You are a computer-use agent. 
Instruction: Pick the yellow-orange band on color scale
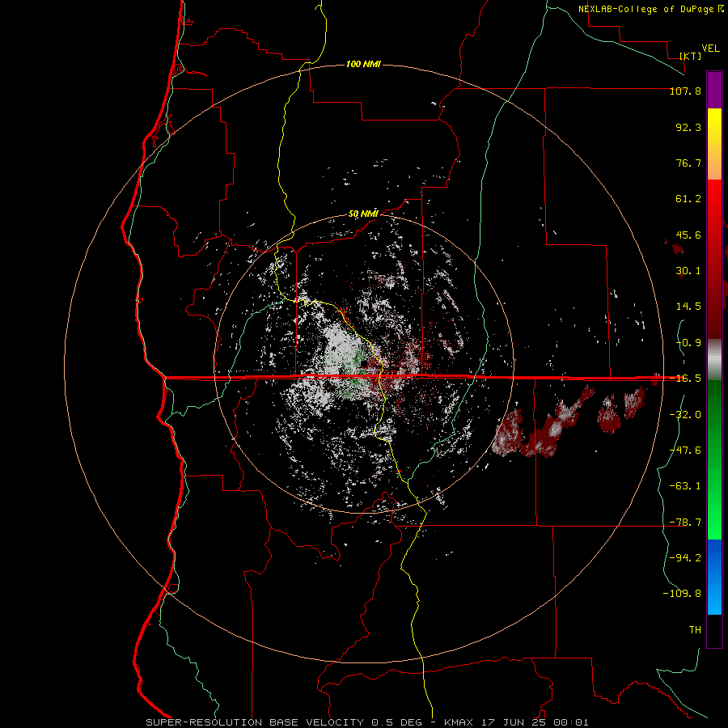tap(714, 144)
